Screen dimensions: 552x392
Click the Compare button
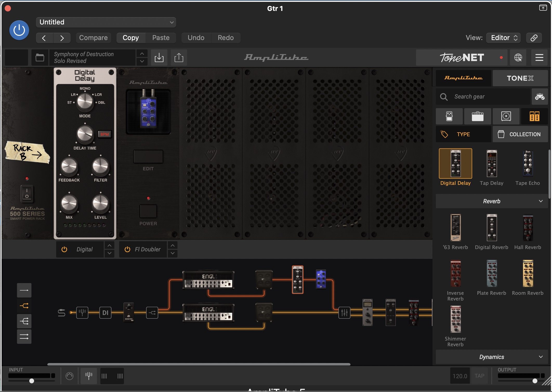[93, 38]
